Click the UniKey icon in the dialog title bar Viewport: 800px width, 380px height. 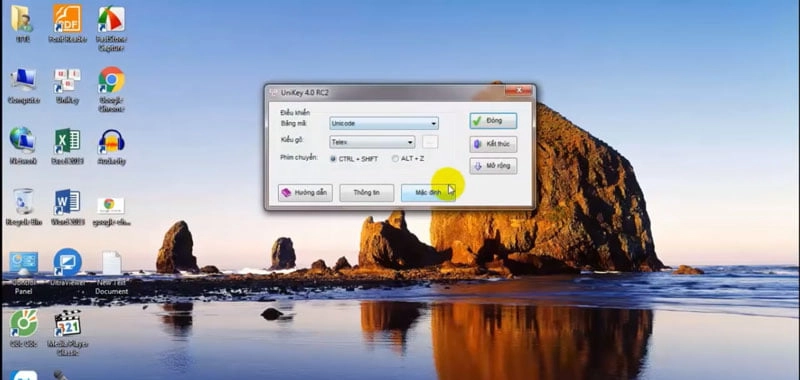[x=273, y=92]
